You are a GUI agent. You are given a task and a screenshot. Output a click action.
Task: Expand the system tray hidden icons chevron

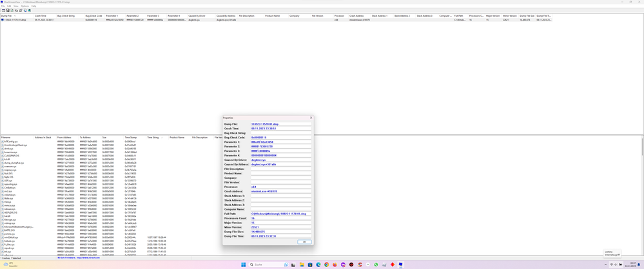(606, 264)
